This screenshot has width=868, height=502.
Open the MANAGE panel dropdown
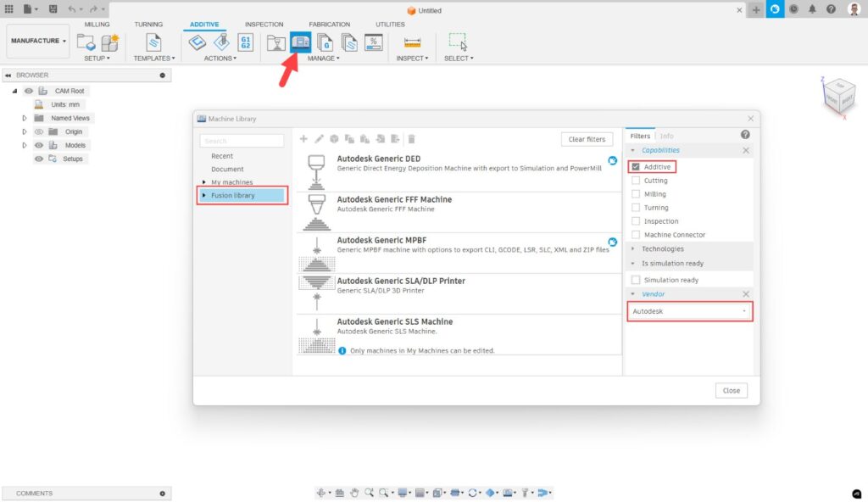[324, 59]
